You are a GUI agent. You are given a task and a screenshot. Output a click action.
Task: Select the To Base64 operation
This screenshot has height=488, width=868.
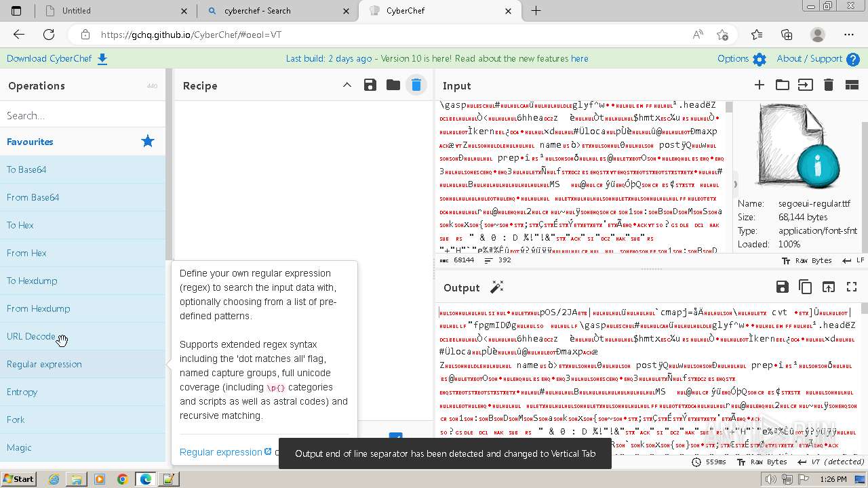click(82, 169)
